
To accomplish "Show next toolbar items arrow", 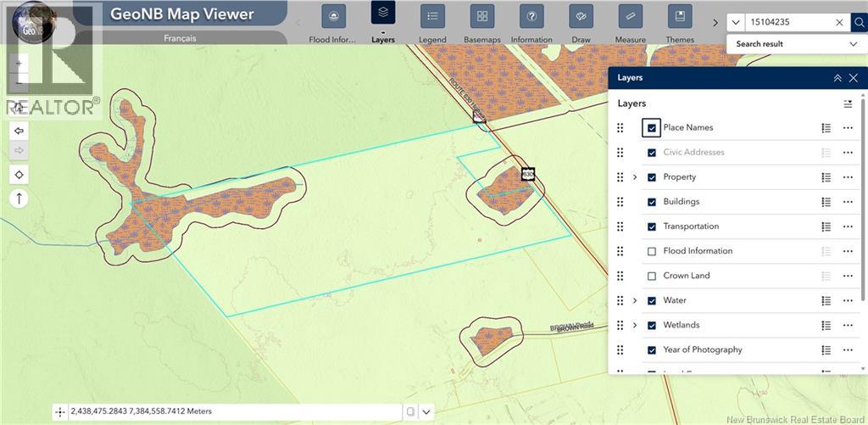I will tap(715, 23).
